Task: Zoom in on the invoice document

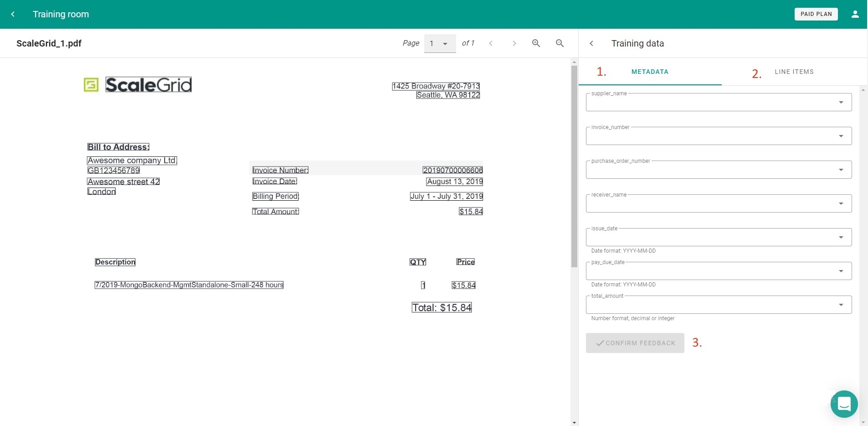Action: click(536, 43)
